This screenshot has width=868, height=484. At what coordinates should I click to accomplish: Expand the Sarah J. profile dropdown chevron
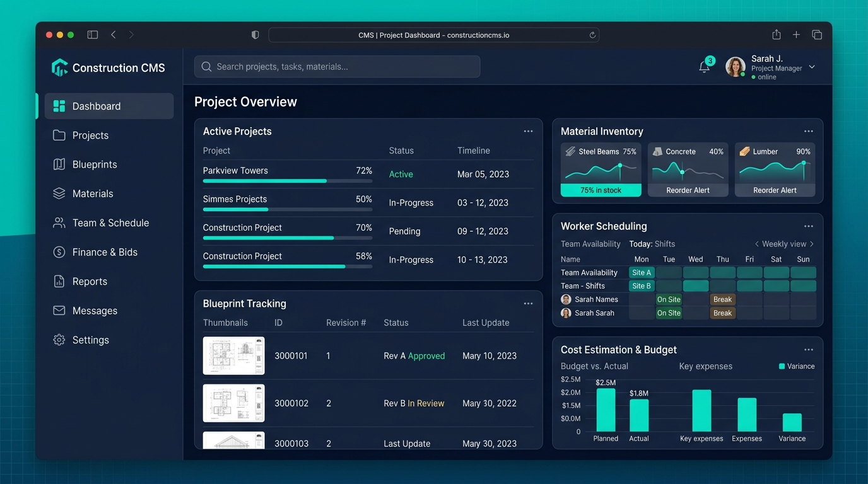coord(812,67)
